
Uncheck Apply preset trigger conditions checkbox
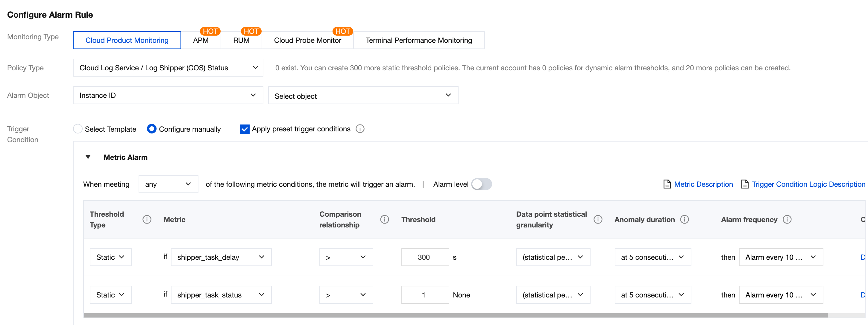click(x=244, y=129)
